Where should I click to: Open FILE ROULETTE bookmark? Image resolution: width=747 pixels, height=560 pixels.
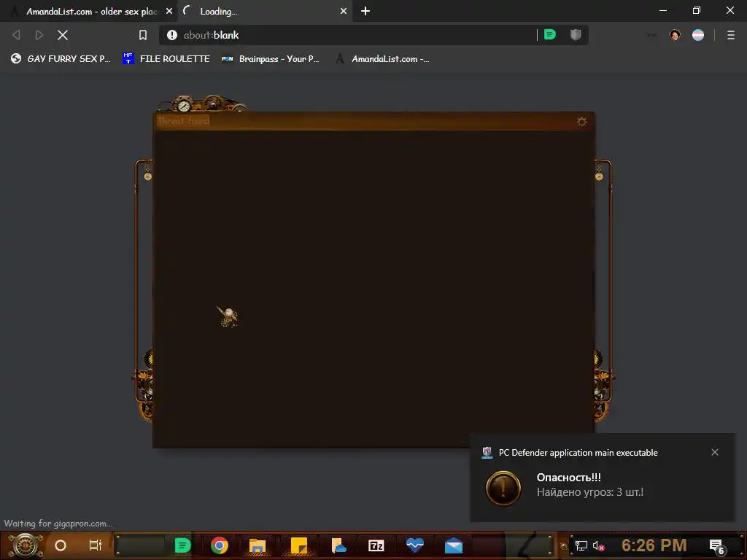(166, 58)
